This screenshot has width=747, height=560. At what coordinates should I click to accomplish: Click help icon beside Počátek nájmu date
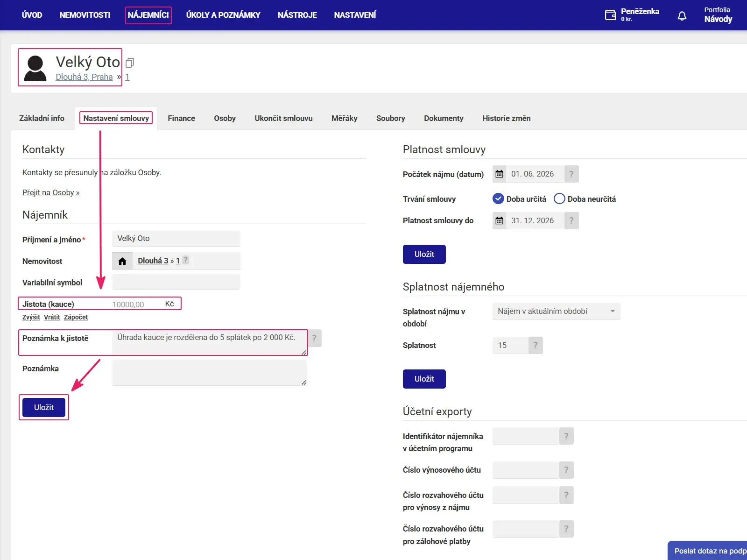571,174
